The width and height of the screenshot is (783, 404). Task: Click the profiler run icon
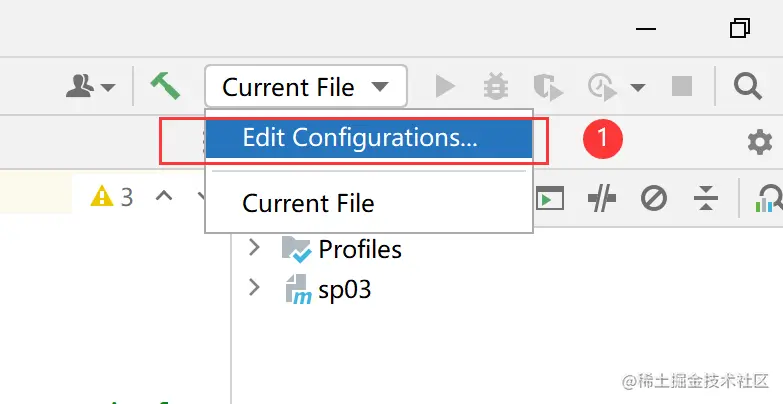(x=602, y=87)
